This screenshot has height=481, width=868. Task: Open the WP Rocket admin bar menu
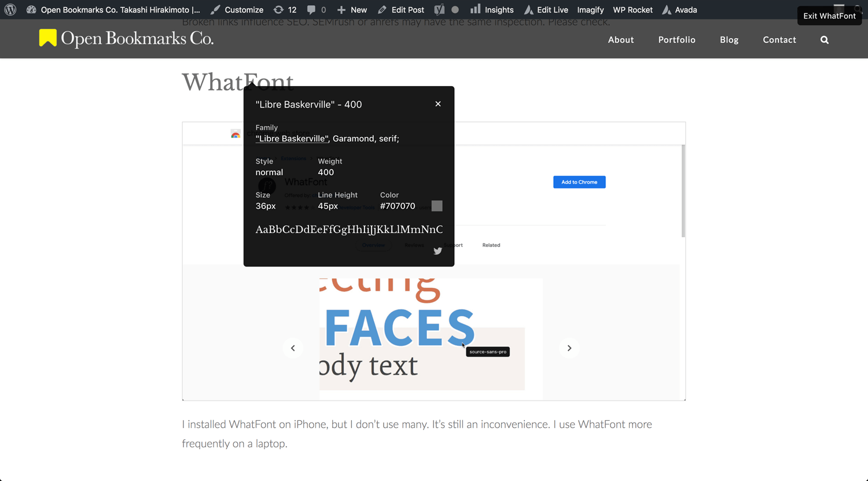click(632, 10)
